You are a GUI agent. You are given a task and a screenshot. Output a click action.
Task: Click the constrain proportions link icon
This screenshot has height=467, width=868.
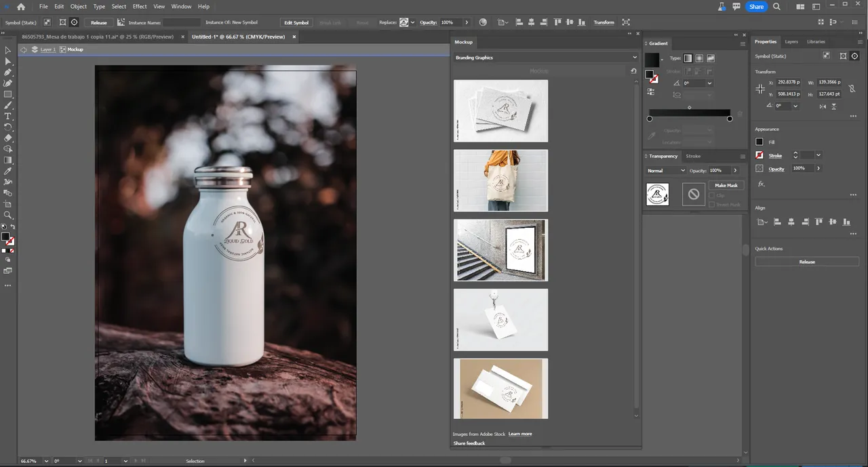(x=851, y=88)
